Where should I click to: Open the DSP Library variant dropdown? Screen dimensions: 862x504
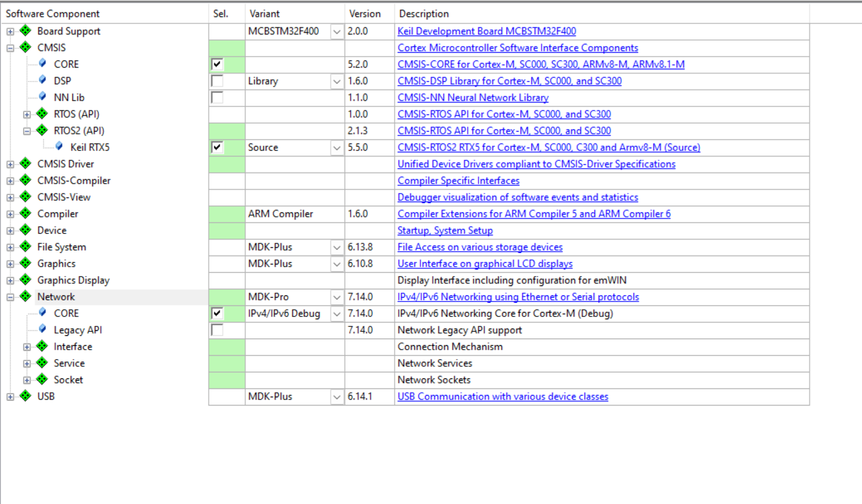[336, 81]
